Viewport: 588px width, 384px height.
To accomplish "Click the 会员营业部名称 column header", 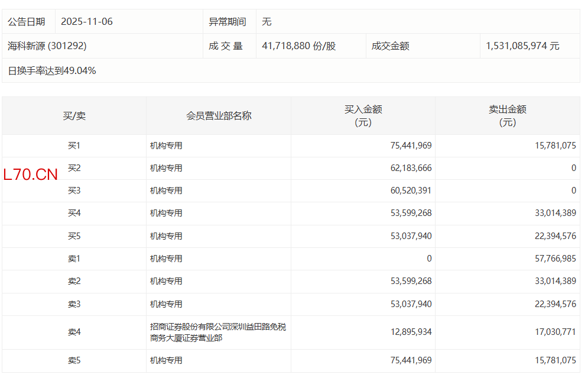I will [x=219, y=116].
